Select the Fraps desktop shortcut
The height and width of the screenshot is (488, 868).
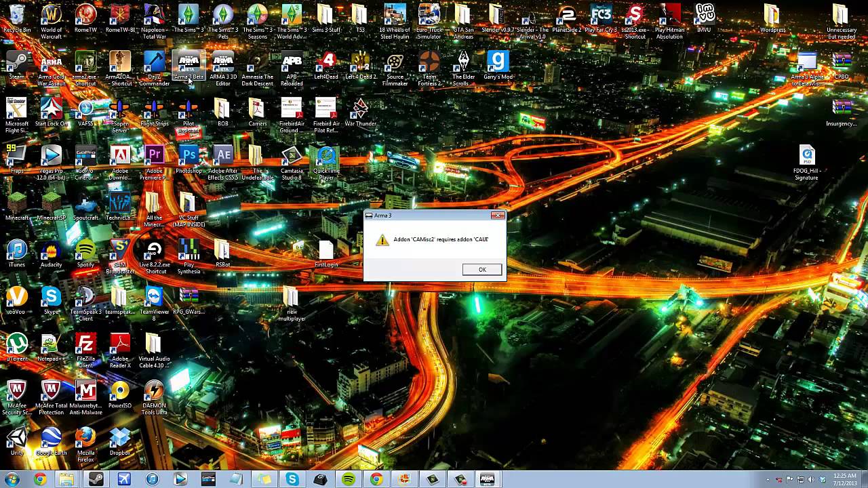click(17, 159)
